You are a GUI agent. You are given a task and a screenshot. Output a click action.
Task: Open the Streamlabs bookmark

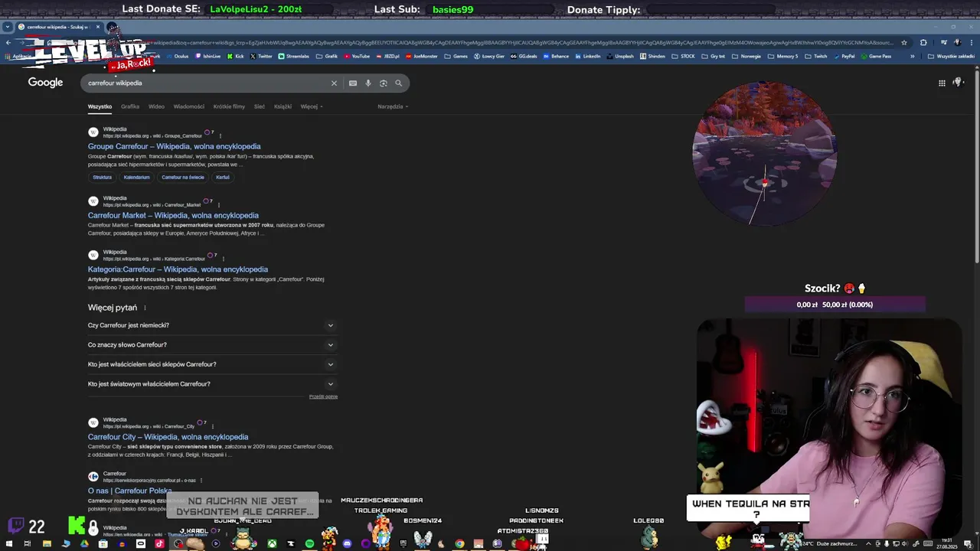[294, 56]
